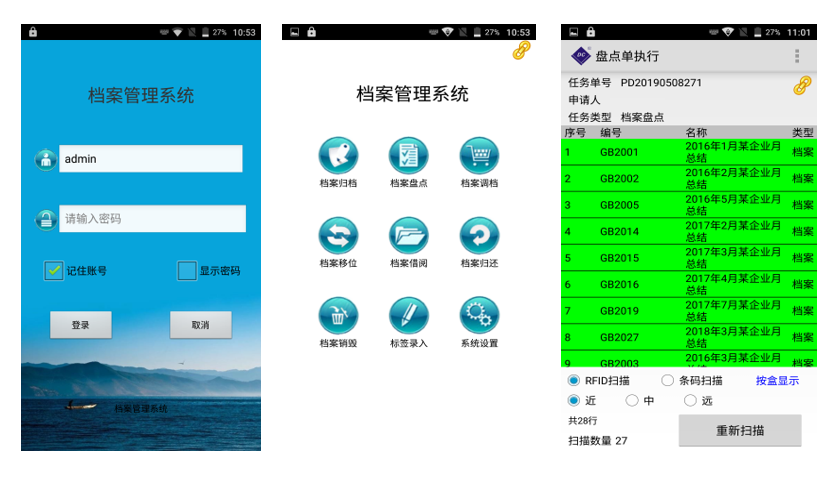Select the 远 distance radio option
The image size is (830, 488).
[x=690, y=401]
